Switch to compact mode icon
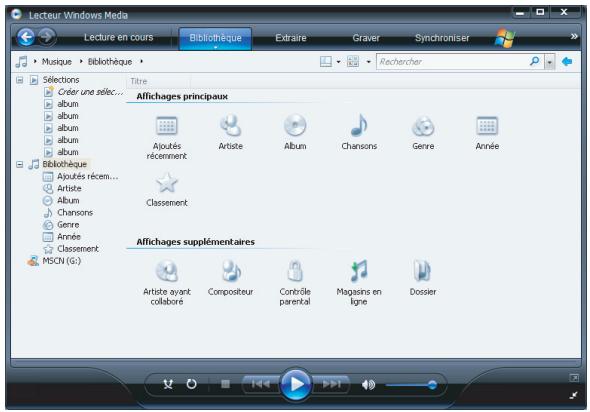The image size is (590, 412). 574,395
